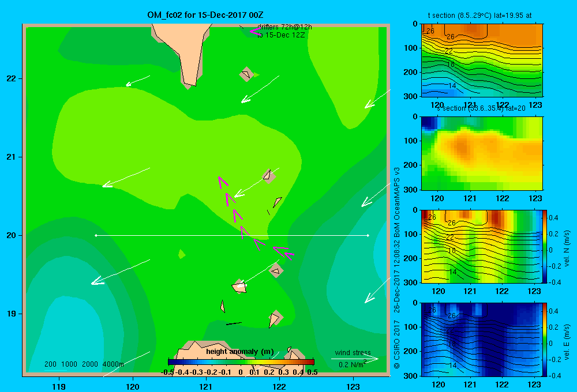Open the salinity section plot panel

click(482, 153)
